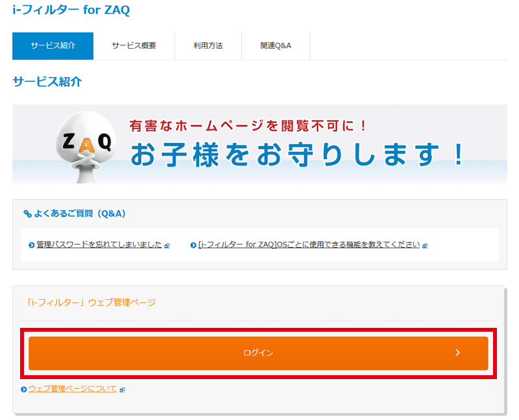
Task: Switch to the サービス概要 tab
Action: pyautogui.click(x=134, y=46)
